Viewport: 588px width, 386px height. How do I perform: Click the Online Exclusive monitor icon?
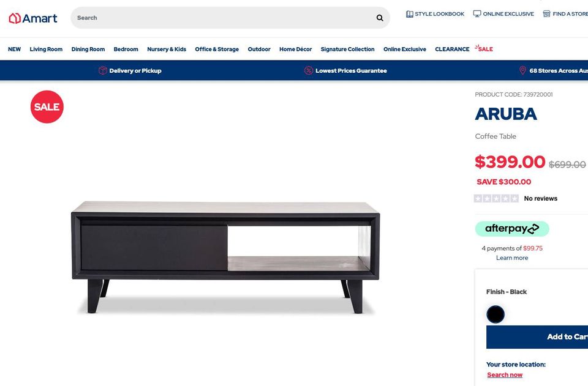[477, 14]
